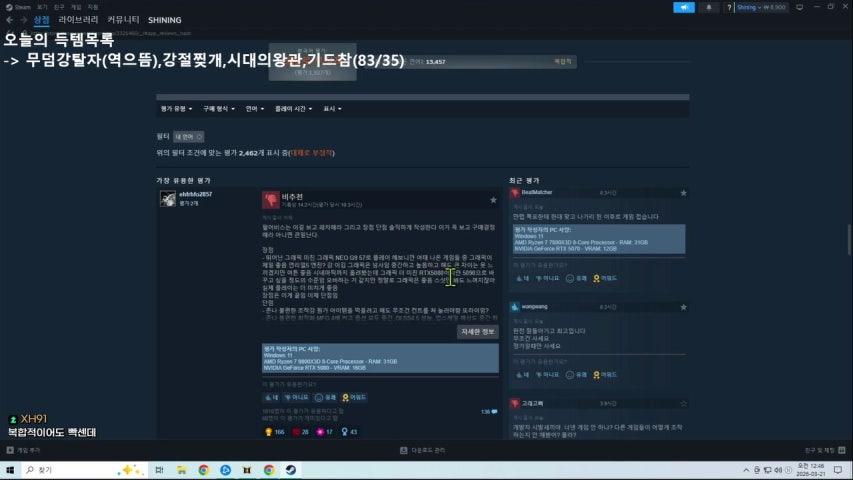The height and width of the screenshot is (480, 853).
Task: Open the comments bubble showing 136
Action: (x=490, y=412)
